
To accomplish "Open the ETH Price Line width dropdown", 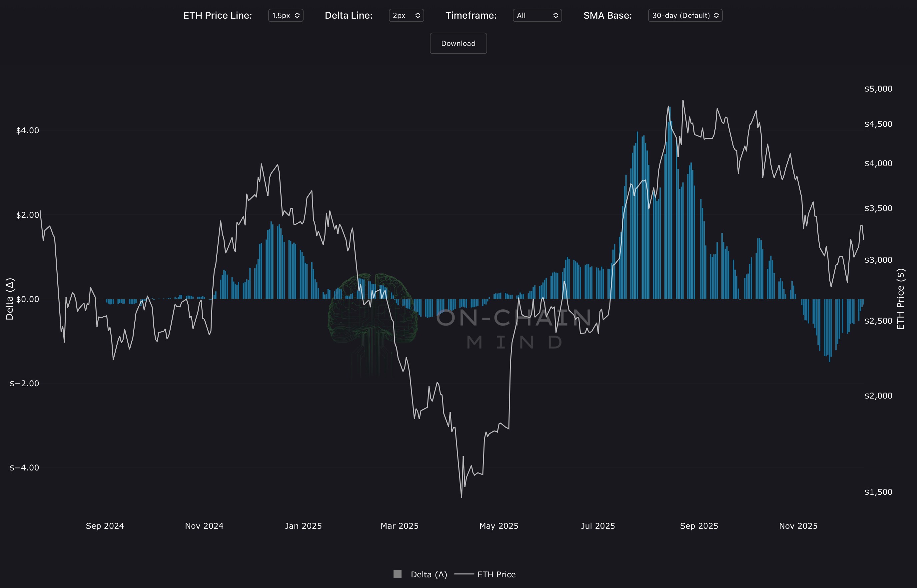I will (x=286, y=15).
